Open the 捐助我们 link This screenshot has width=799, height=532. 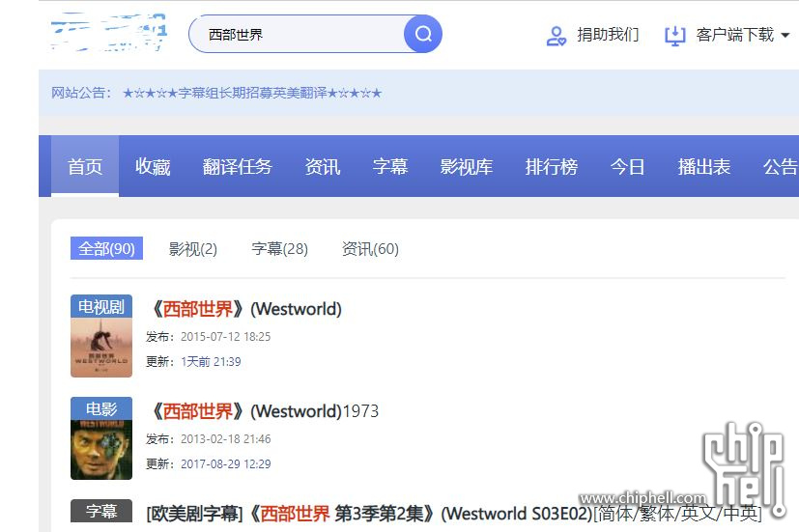[608, 35]
